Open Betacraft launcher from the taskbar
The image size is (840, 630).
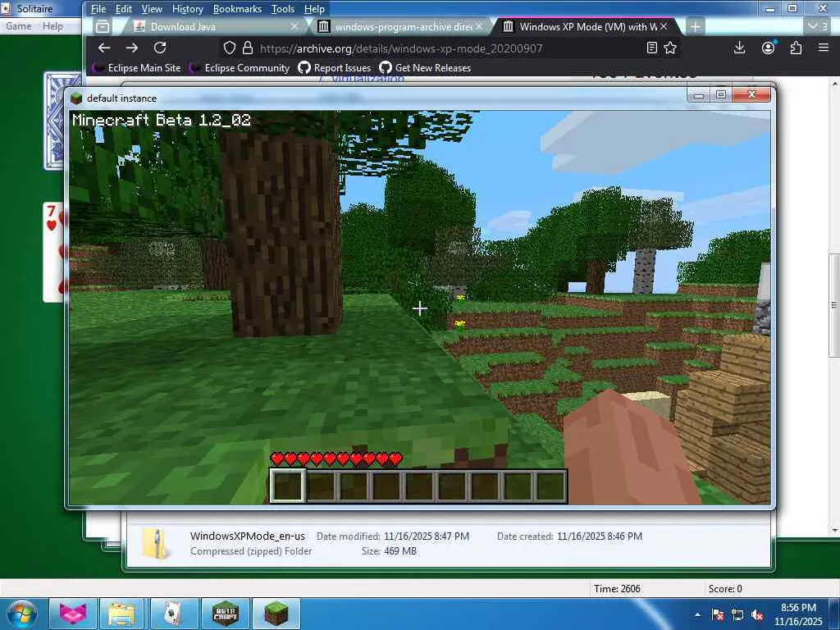(225, 614)
